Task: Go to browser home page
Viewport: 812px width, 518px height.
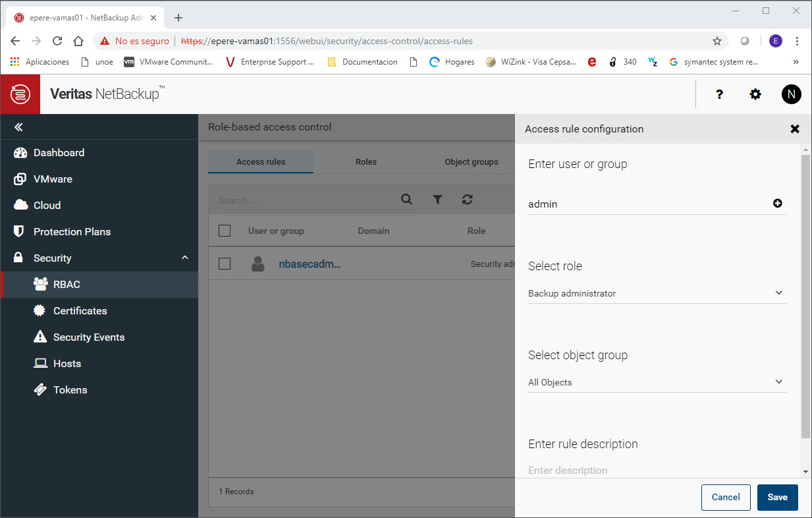Action: (x=78, y=41)
